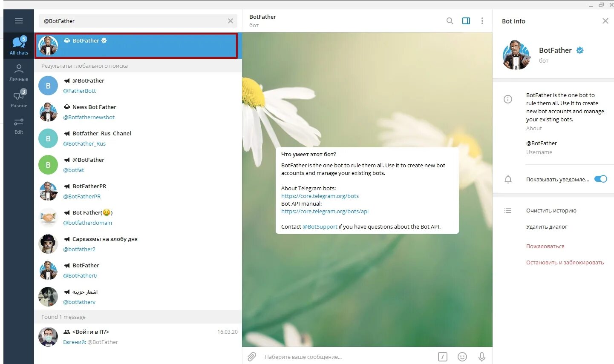Click the teal B avatar of Botfather_Rus_Chanel
This screenshot has height=364, width=614.
[x=48, y=138]
